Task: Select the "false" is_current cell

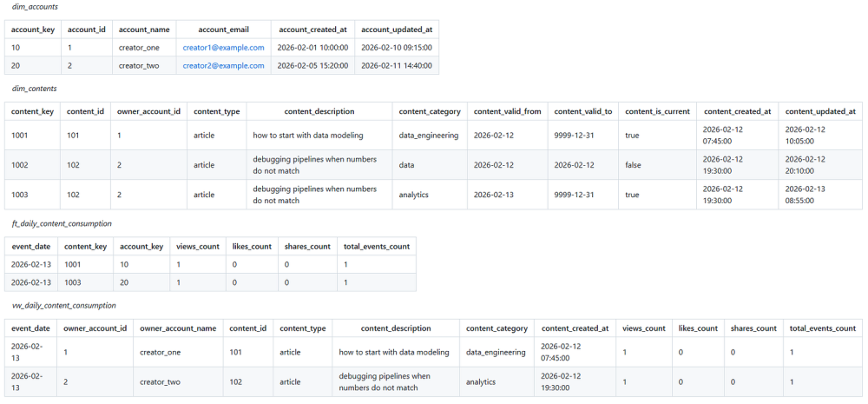Action: [635, 164]
